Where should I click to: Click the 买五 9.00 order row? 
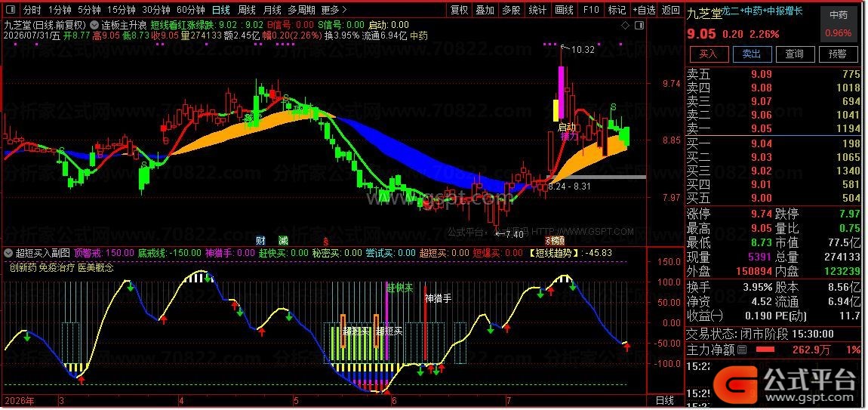775,199
